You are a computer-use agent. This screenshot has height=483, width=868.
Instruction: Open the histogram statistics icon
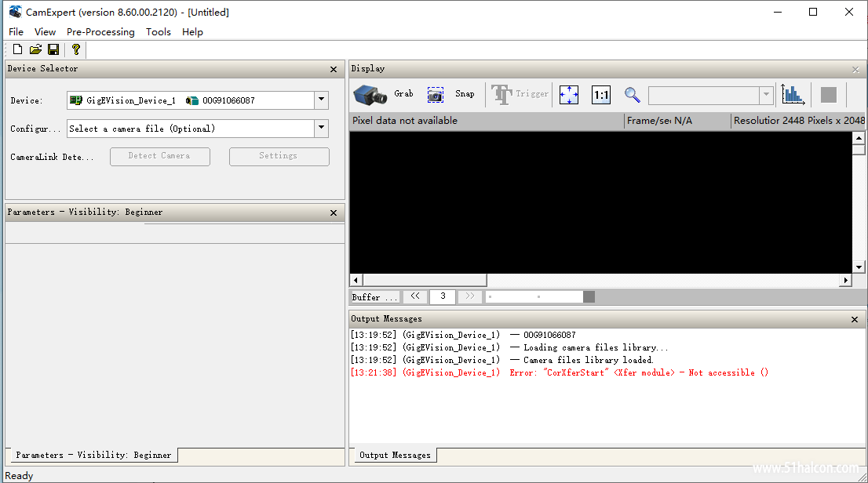pyautogui.click(x=793, y=95)
